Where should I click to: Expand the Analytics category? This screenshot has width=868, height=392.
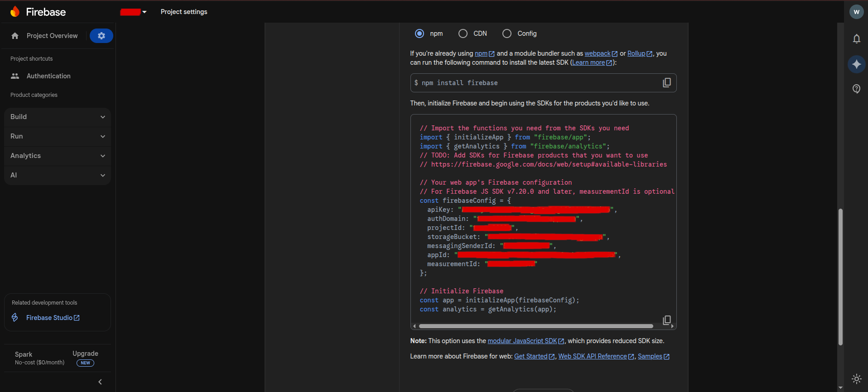[x=58, y=156]
